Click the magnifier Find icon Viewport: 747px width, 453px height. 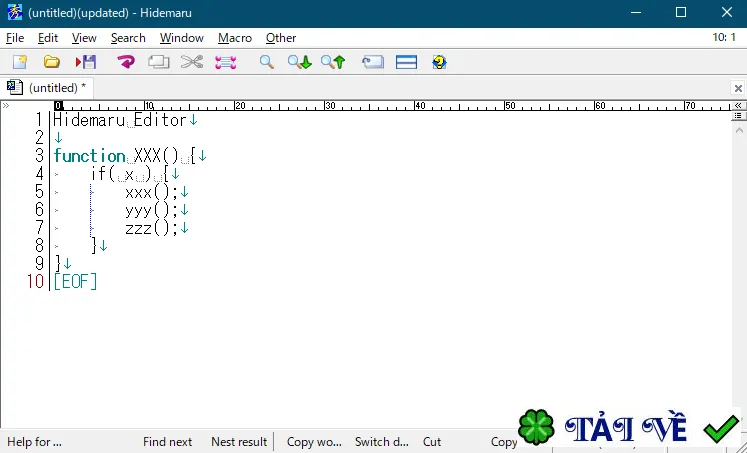(267, 62)
